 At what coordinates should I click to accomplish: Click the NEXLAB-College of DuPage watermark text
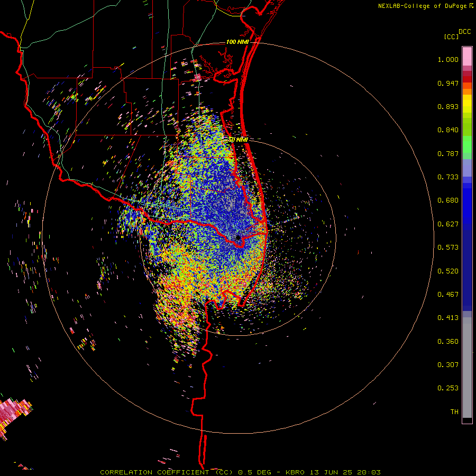point(422,6)
